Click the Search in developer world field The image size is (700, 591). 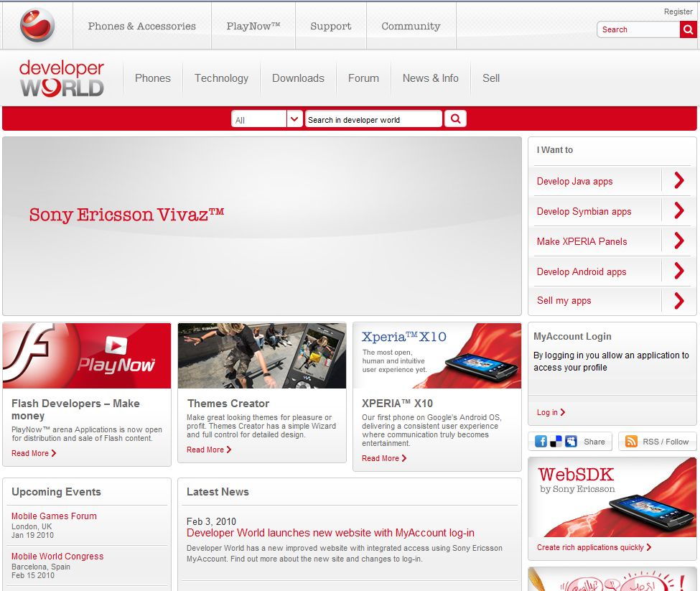[x=373, y=119]
